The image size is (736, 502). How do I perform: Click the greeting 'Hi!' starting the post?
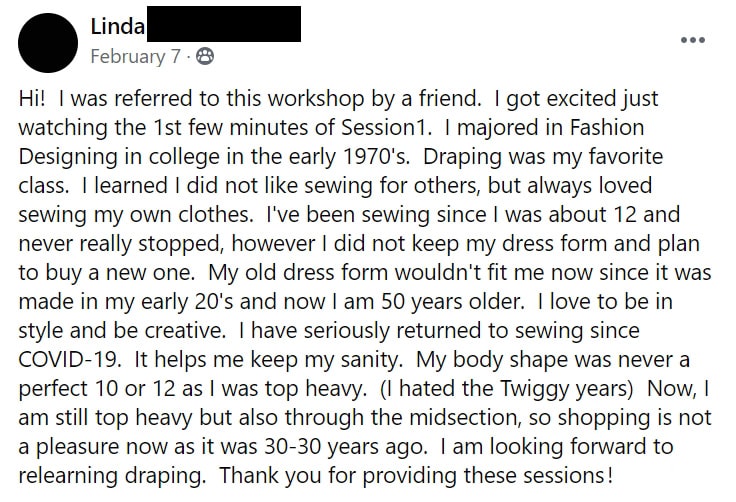[x=32, y=99]
